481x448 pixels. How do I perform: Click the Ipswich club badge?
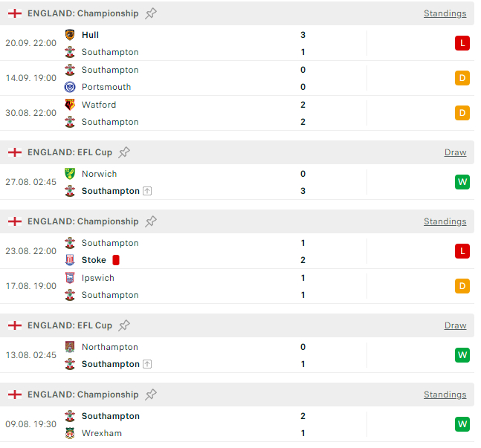point(70,278)
